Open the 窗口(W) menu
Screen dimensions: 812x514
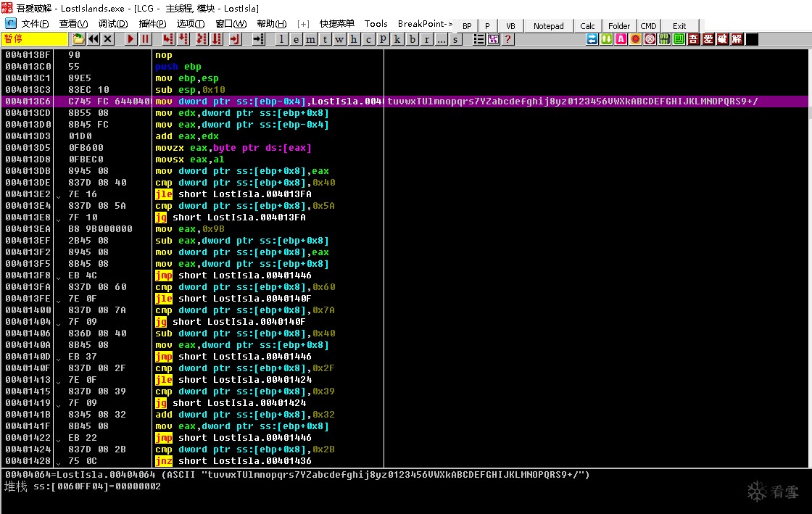click(x=231, y=24)
